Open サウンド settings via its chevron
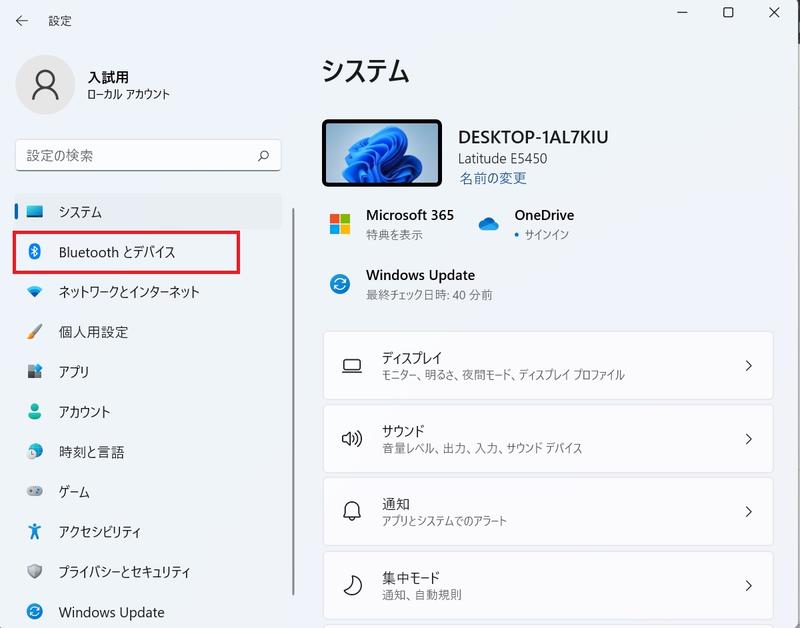Viewport: 800px width, 628px height. coord(748,439)
